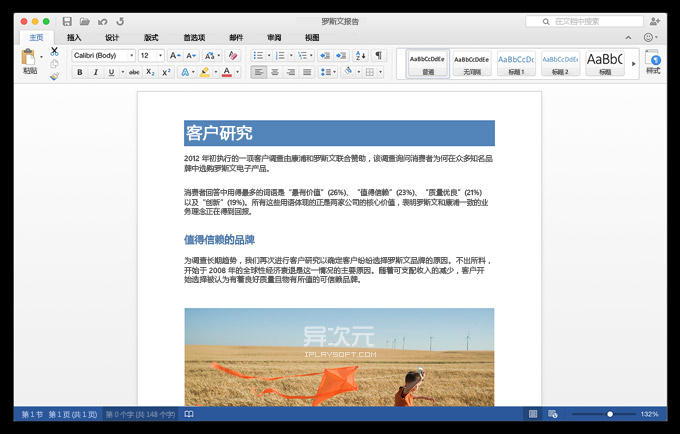
Task: Switch to the 邮件 tab
Action: pos(236,38)
